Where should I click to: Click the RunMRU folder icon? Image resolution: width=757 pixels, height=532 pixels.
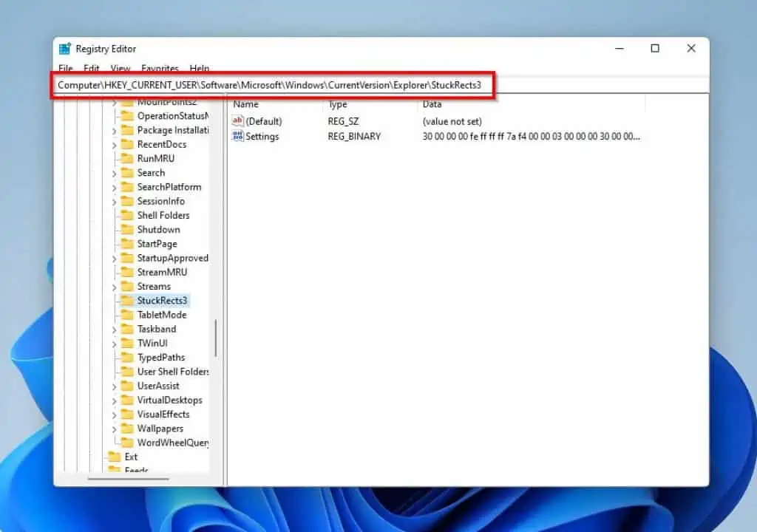pos(127,158)
